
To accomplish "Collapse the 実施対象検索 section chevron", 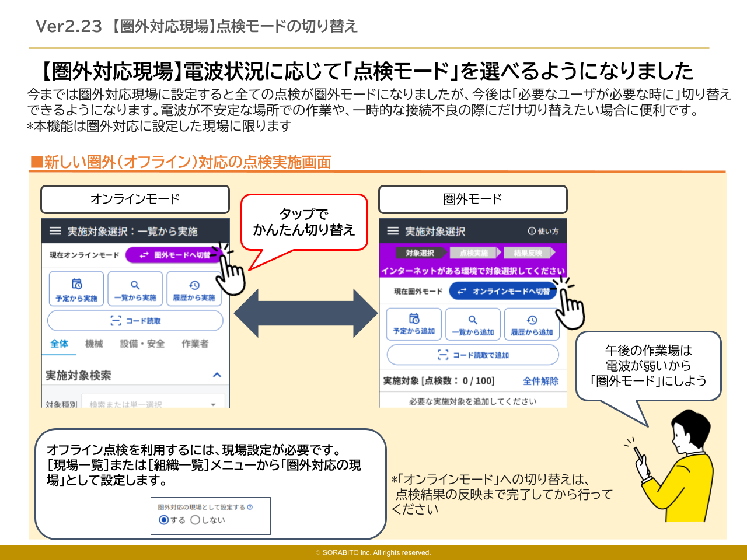I will [217, 375].
